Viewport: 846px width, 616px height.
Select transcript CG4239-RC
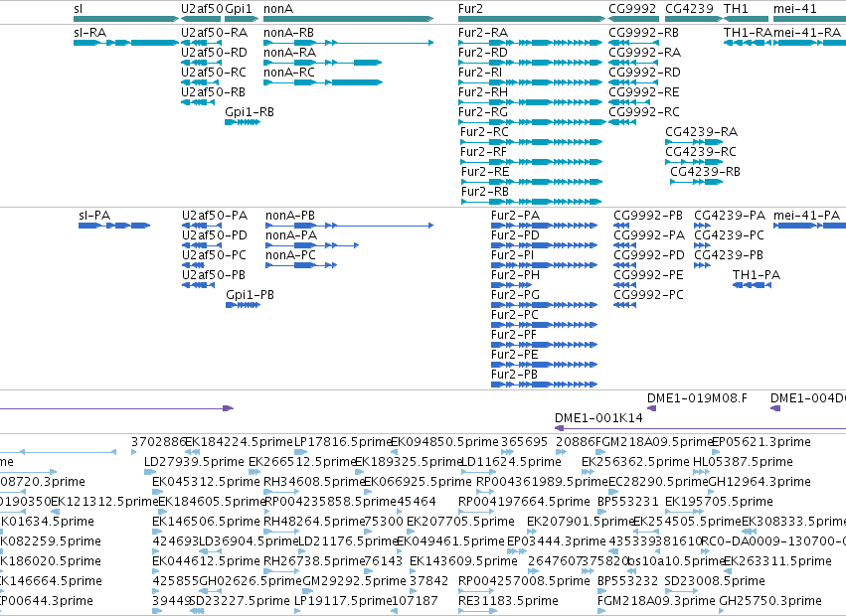pyautogui.click(x=694, y=162)
